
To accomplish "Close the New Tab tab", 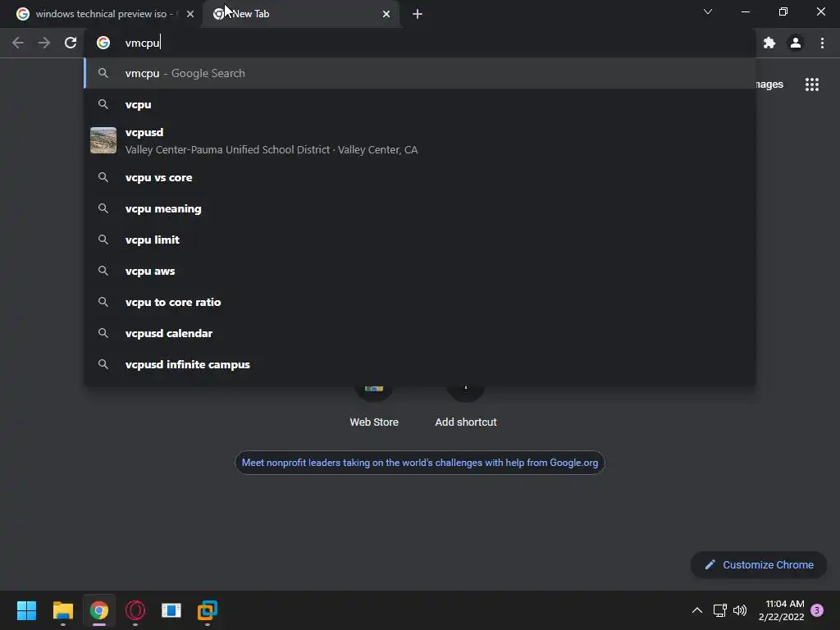I will point(386,14).
